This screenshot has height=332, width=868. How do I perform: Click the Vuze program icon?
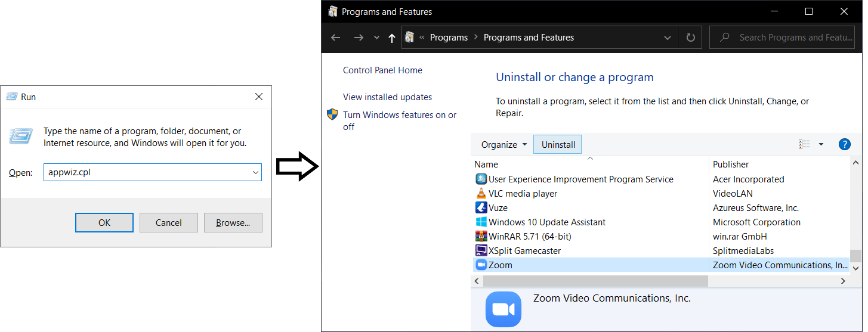click(x=481, y=207)
